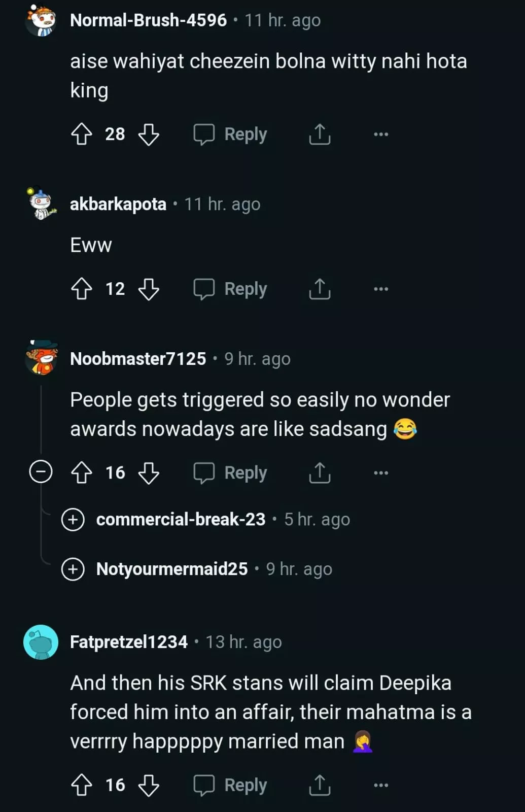Image resolution: width=525 pixels, height=812 pixels.
Task: Reply to Fatpretzel1234's comment
Action: point(230,785)
